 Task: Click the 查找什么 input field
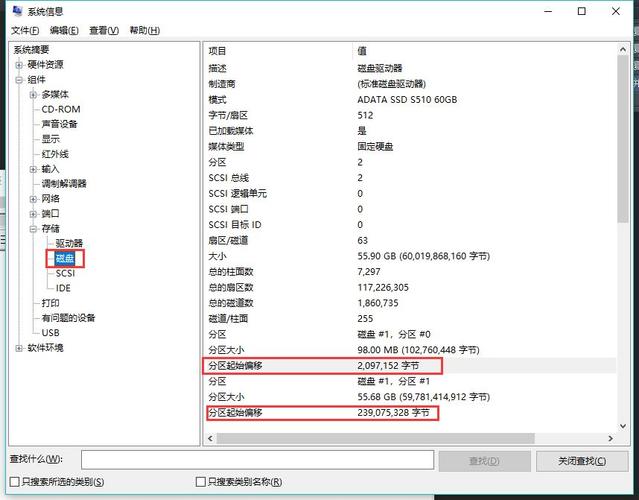(257, 460)
